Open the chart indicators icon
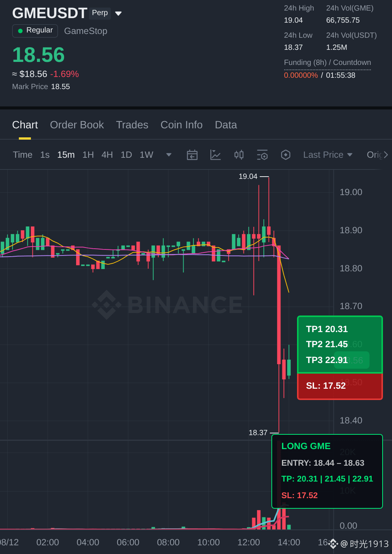392x554 pixels. [216, 155]
